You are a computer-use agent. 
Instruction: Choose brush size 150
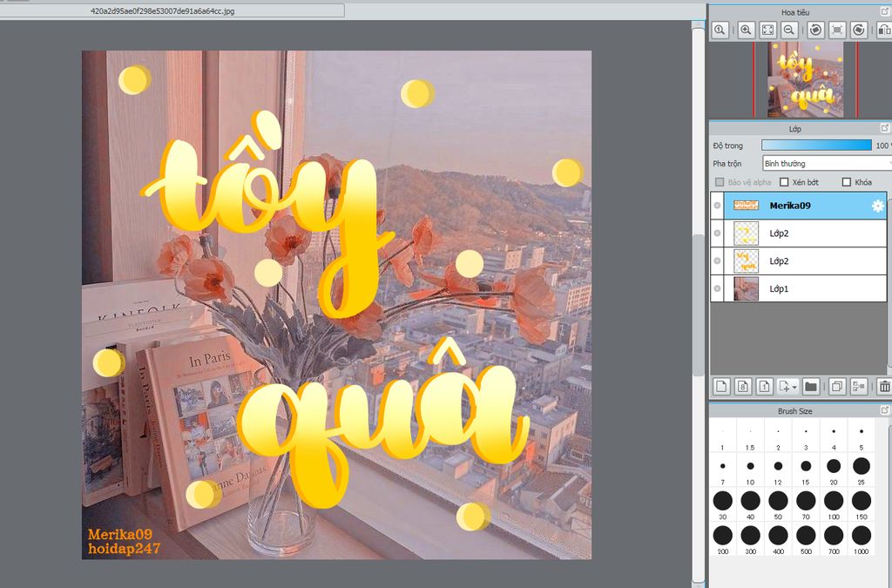(862, 505)
